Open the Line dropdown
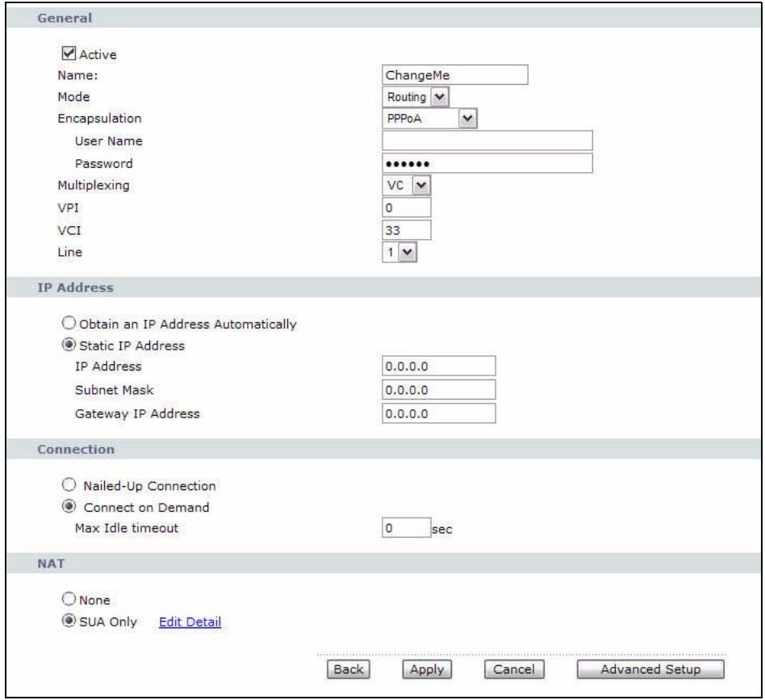Screen dimensions: 765x700 pyautogui.click(x=399, y=253)
